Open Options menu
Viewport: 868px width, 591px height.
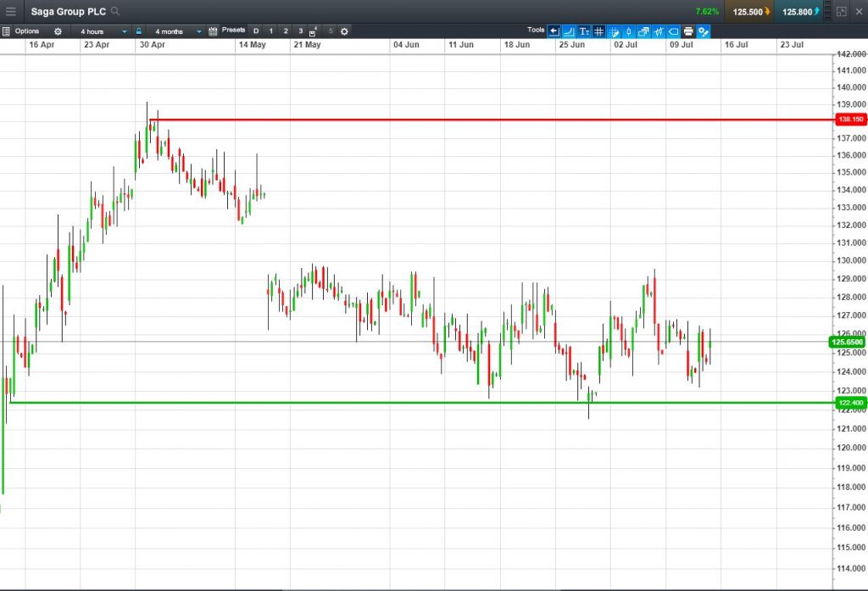(27, 31)
